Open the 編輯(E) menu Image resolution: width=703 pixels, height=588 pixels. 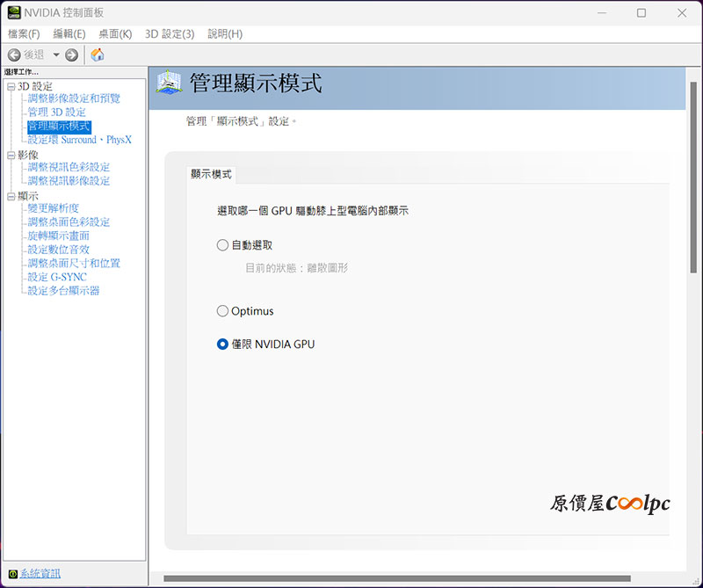click(69, 34)
